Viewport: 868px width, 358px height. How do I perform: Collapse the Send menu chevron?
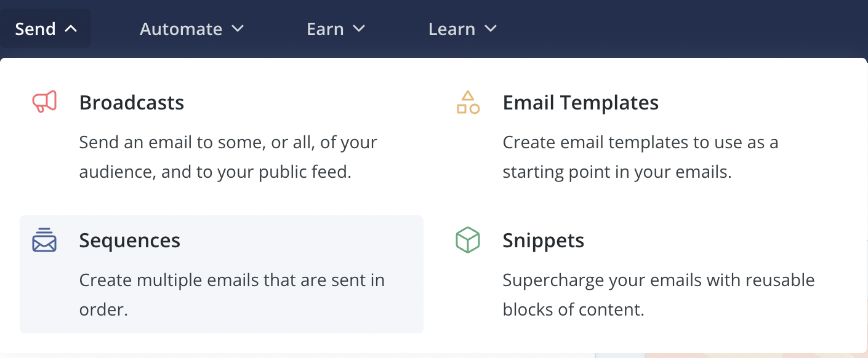coord(71,28)
